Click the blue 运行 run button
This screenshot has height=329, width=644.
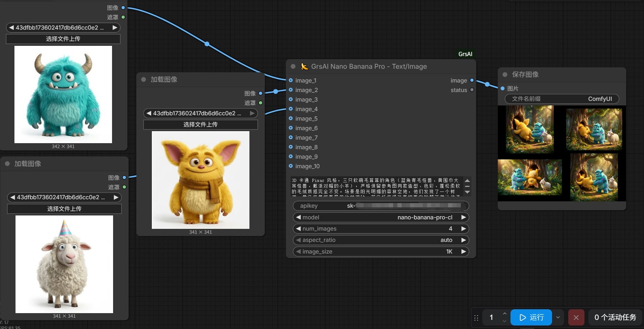pos(531,317)
